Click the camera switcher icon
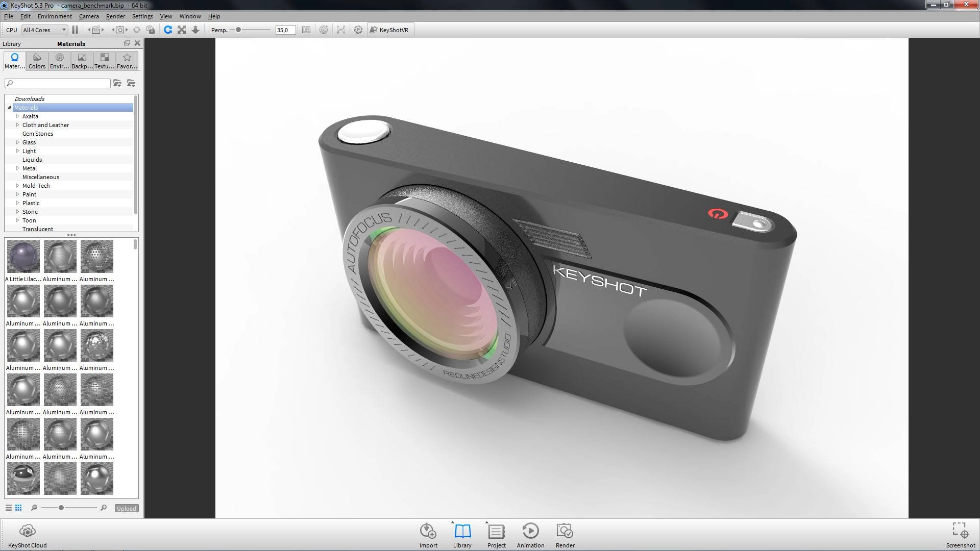This screenshot has height=551, width=980. coord(120,30)
